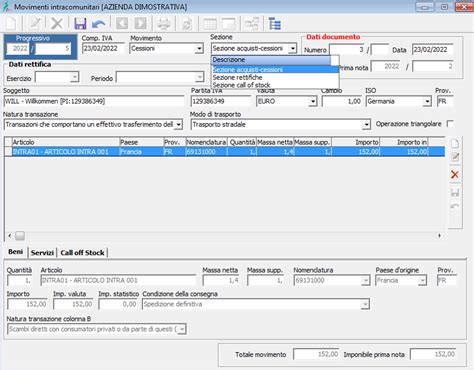This screenshot has height=370, width=474.
Task: Switch to the Beni tab
Action: click(16, 252)
